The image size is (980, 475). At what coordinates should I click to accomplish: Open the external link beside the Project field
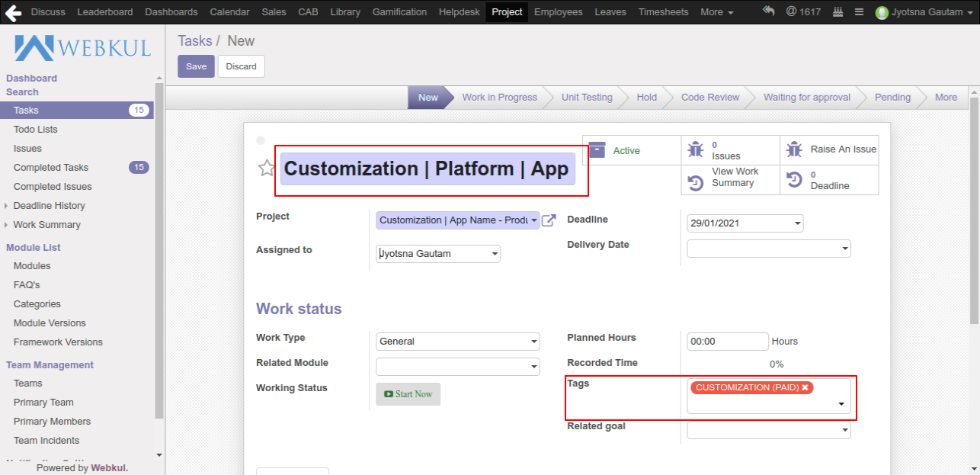[549, 220]
